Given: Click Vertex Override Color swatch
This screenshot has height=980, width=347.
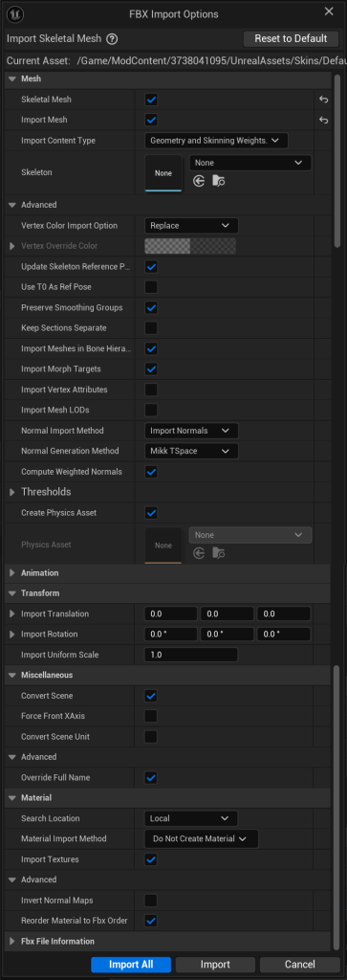Looking at the screenshot, I should (190, 246).
